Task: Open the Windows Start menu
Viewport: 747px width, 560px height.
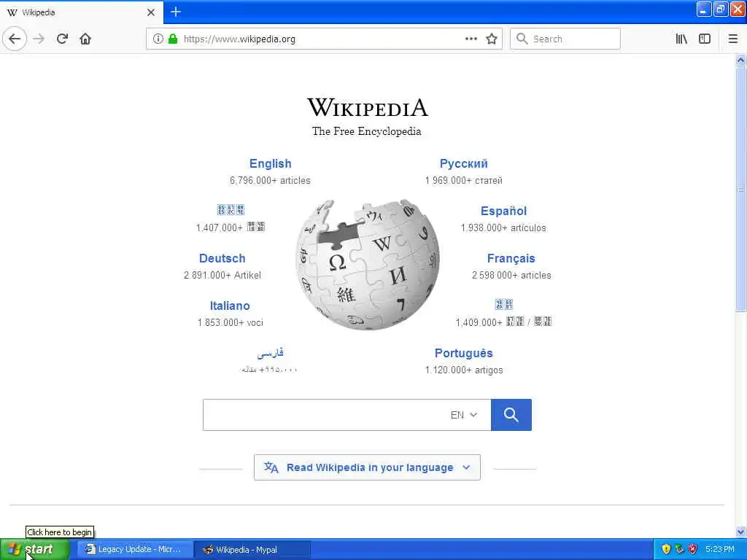Action: (x=35, y=549)
